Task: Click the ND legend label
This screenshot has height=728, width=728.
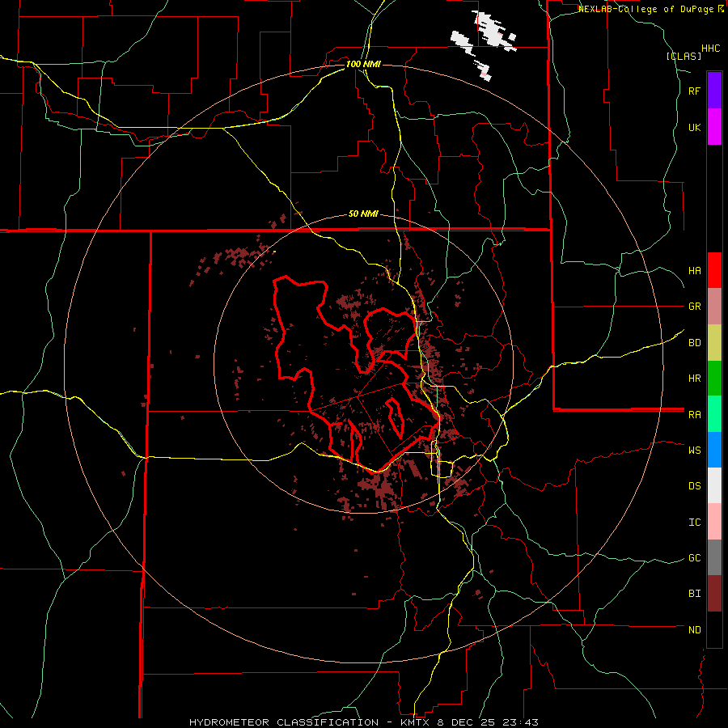Action: pos(694,630)
